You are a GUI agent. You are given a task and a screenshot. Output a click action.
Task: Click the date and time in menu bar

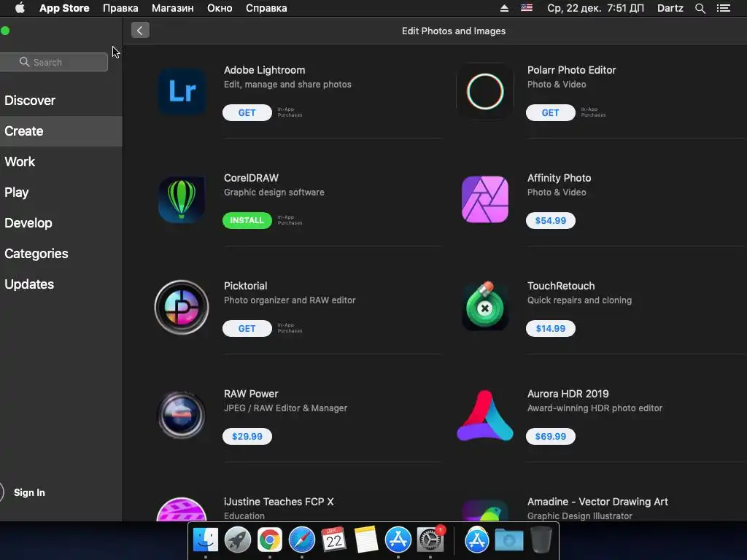tap(595, 8)
